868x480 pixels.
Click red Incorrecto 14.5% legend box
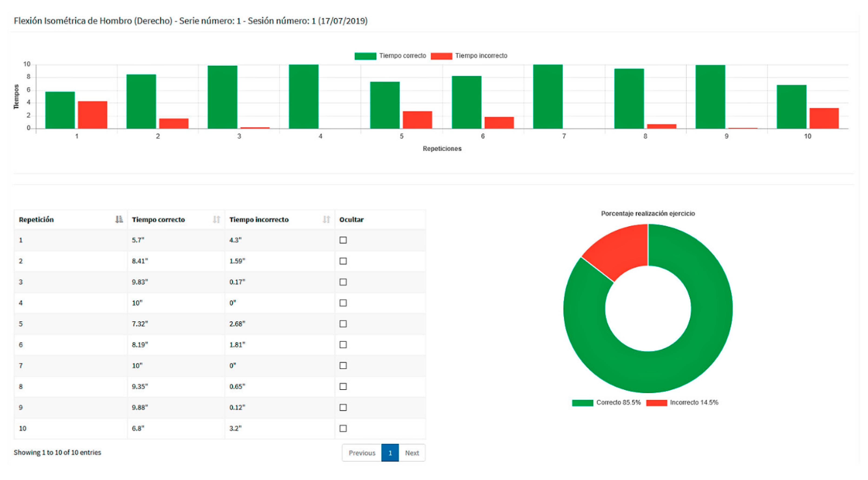click(656, 402)
